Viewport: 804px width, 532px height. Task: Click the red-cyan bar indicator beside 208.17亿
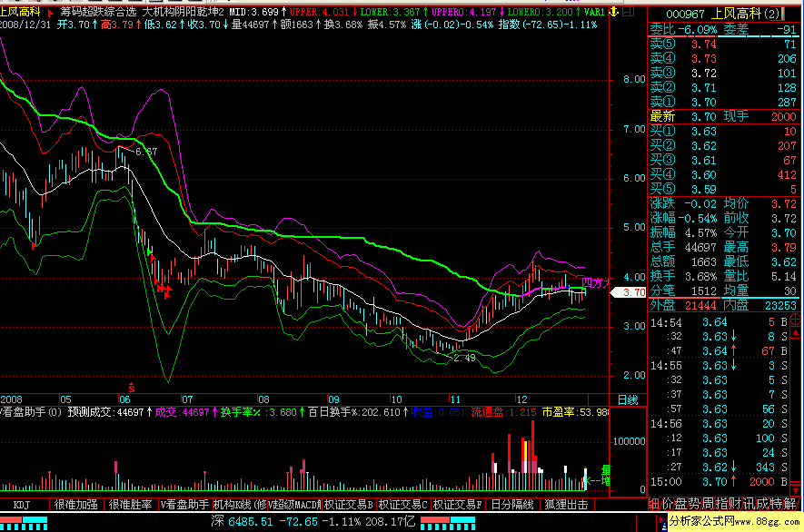point(448,523)
